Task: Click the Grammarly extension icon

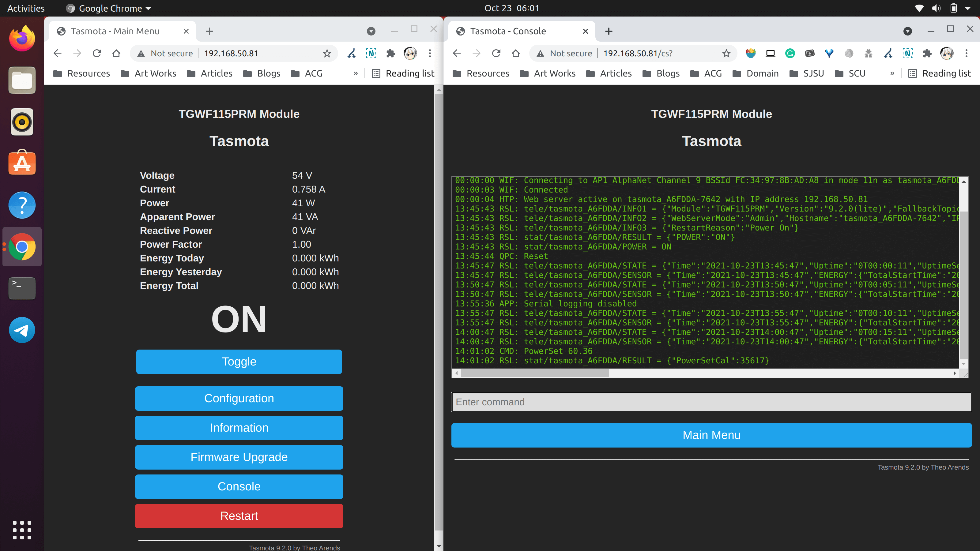Action: pyautogui.click(x=790, y=53)
